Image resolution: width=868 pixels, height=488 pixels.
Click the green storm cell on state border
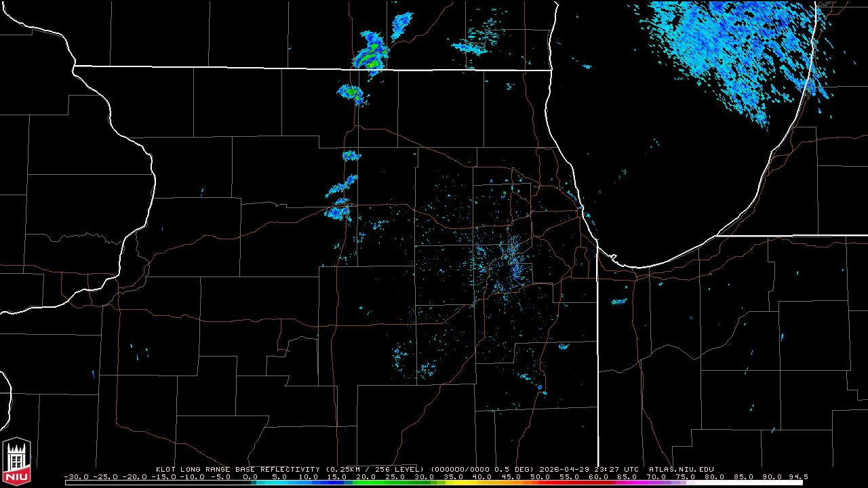point(372,56)
